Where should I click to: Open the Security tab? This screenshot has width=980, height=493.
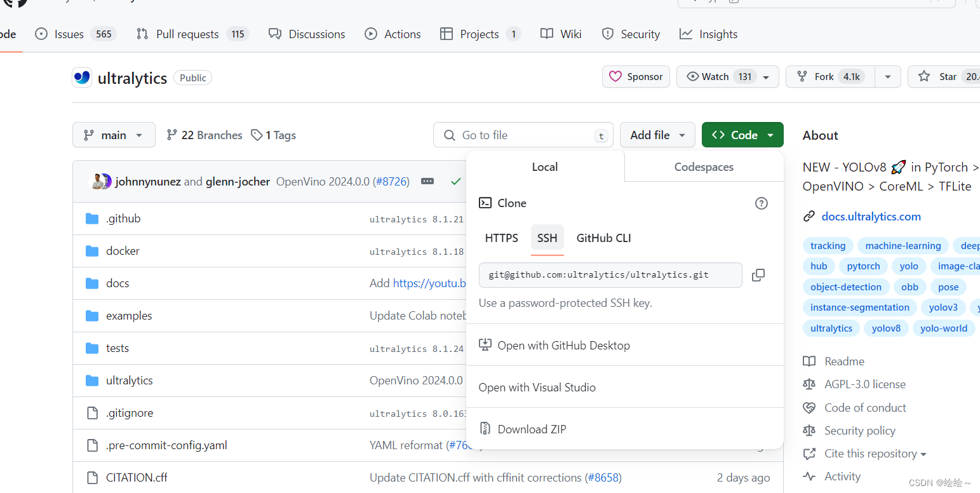[631, 34]
